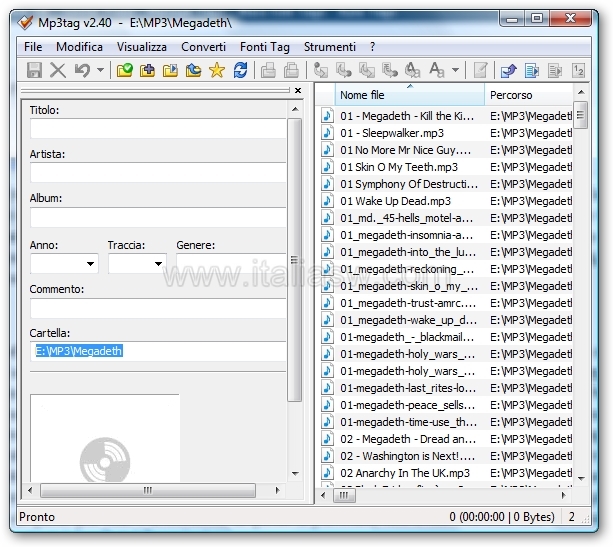This screenshot has width=613, height=547.
Task: Click the Undo arrow icon
Action: tap(82, 70)
